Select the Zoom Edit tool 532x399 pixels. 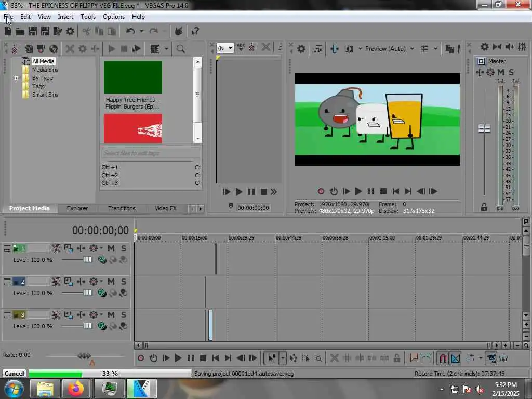click(318, 358)
